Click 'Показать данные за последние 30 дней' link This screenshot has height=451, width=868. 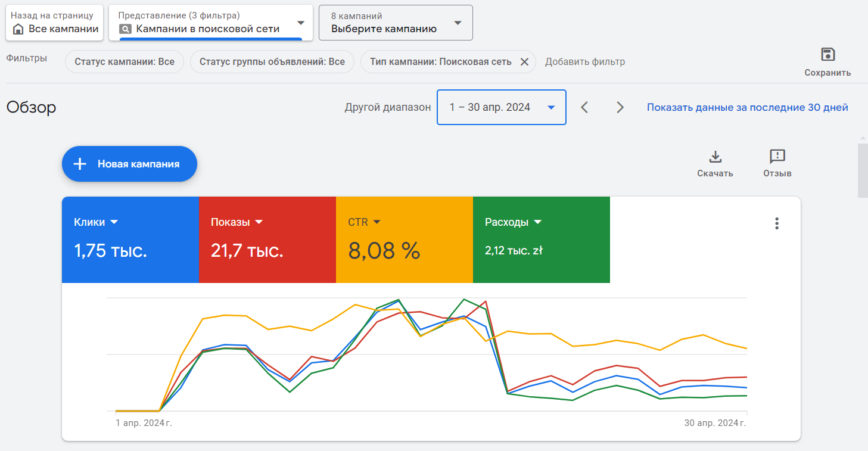pyautogui.click(x=747, y=107)
